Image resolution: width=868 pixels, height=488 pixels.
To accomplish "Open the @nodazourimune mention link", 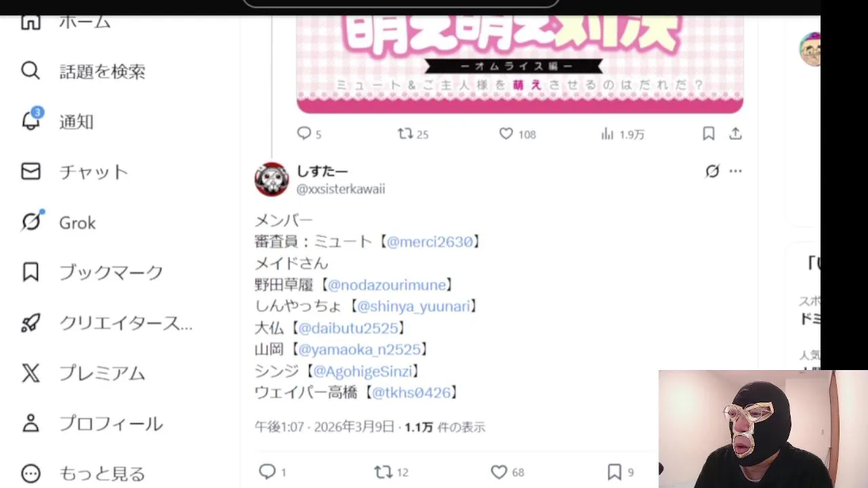I will 387,285.
